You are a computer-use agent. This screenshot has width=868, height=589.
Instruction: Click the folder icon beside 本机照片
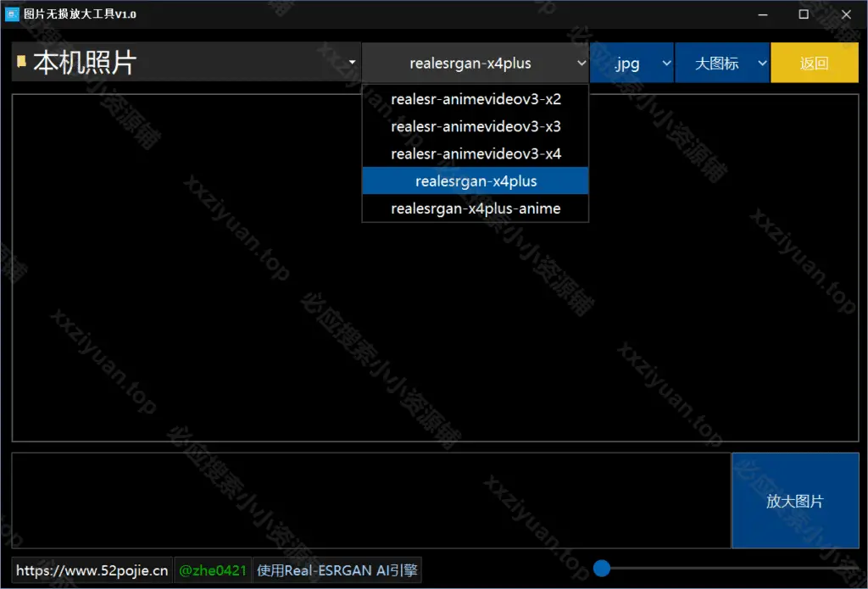[21, 62]
